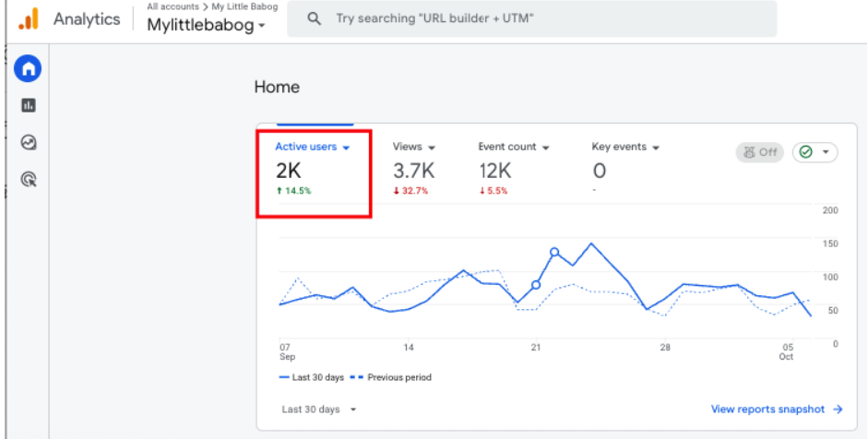Viewport: 868px width, 439px height.
Task: Open the Key events metric dropdown
Action: (656, 148)
